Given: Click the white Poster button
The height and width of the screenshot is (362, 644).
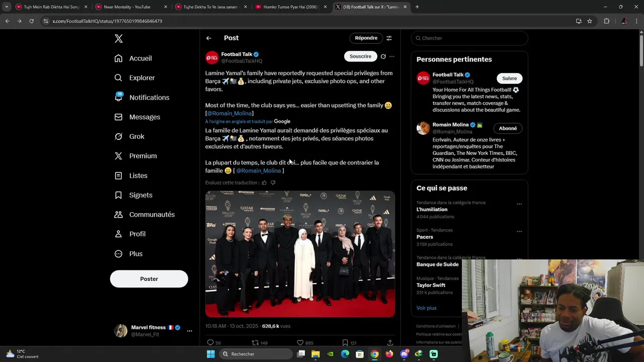Looking at the screenshot, I should (x=149, y=279).
